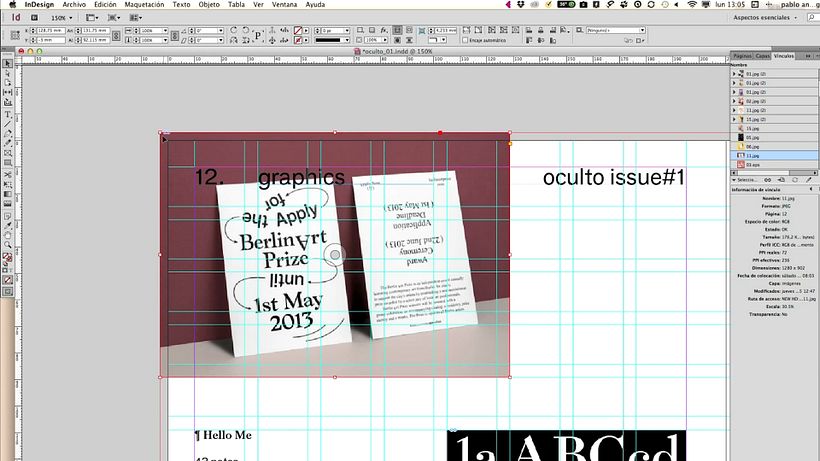Expand the 15.jpg (2) link group
820x461 pixels.
click(x=734, y=119)
